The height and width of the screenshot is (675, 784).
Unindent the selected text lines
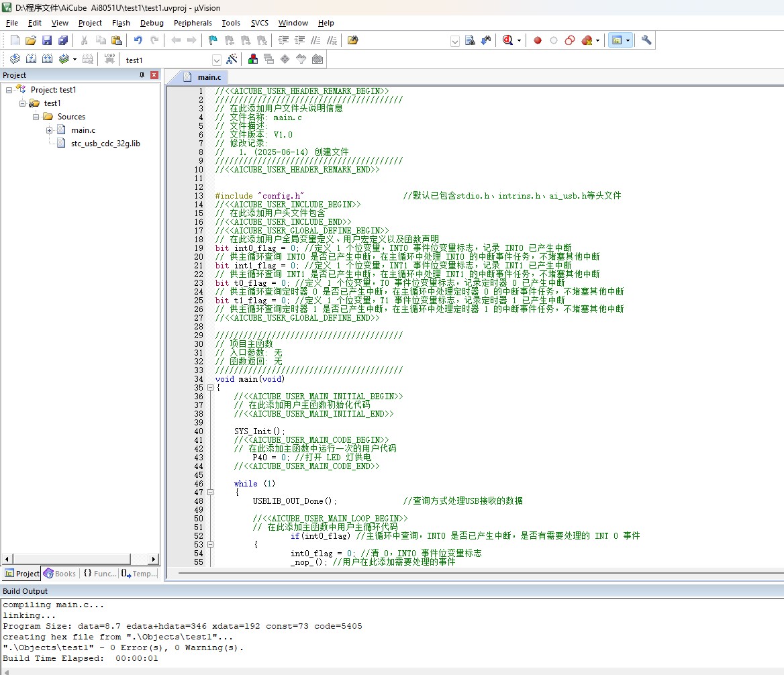coord(299,40)
